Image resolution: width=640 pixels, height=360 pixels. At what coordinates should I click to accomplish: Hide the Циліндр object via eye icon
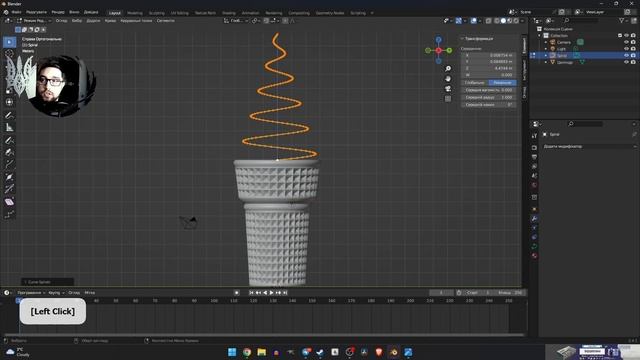pos(627,62)
